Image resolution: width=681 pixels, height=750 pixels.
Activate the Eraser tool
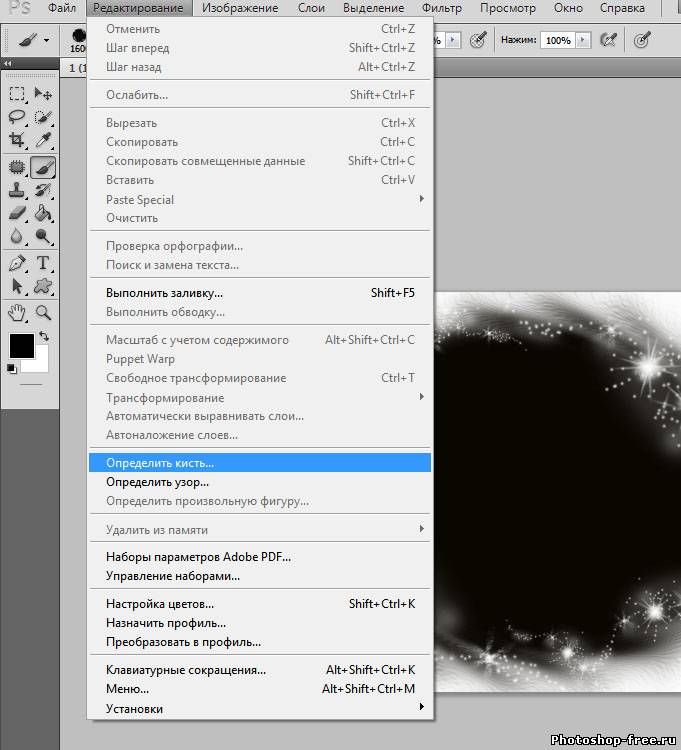pos(17,213)
